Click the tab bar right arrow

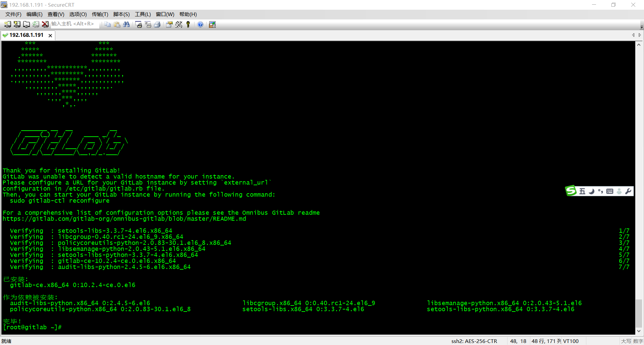(640, 35)
